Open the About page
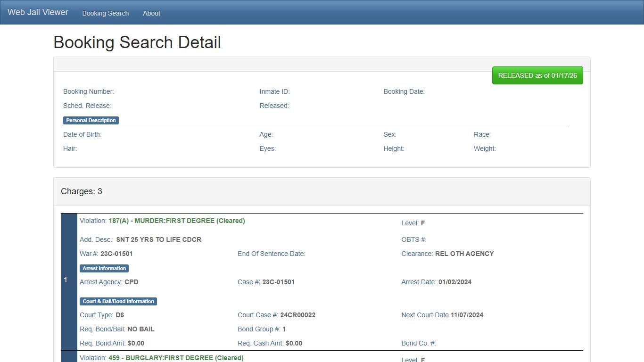644x362 pixels. click(151, 13)
